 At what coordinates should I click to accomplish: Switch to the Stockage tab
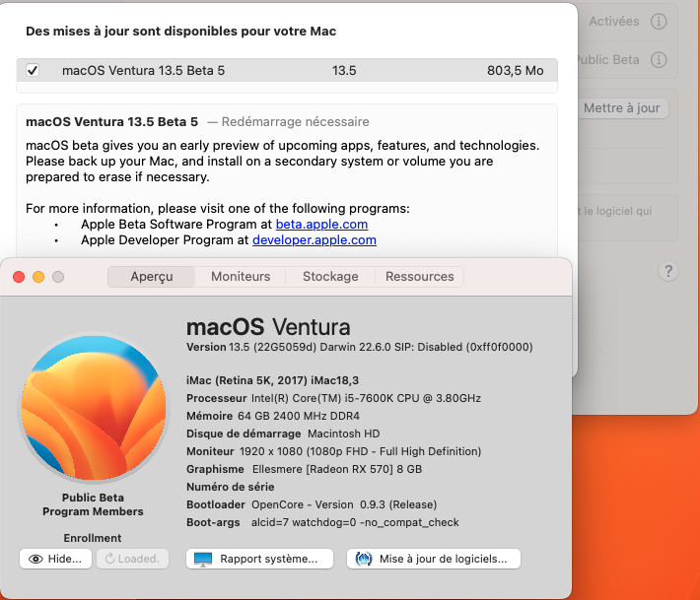[x=330, y=277]
